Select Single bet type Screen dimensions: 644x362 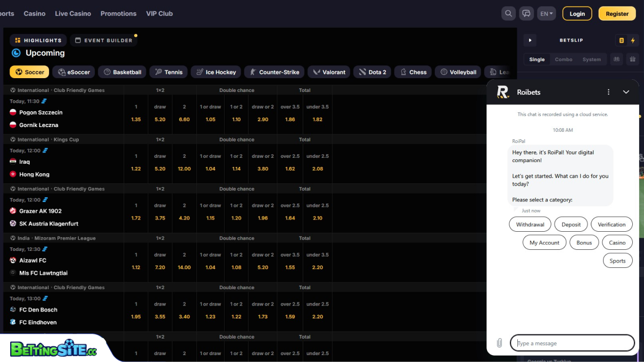(x=536, y=60)
